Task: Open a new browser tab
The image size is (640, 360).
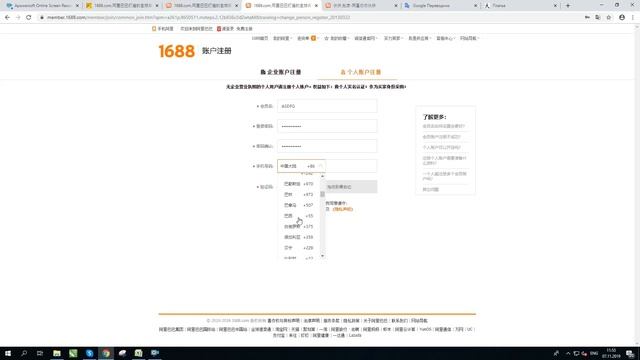Action: pyautogui.click(x=568, y=6)
